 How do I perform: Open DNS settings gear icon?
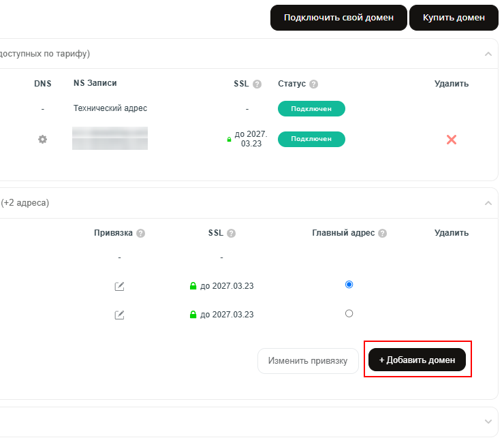(x=42, y=140)
